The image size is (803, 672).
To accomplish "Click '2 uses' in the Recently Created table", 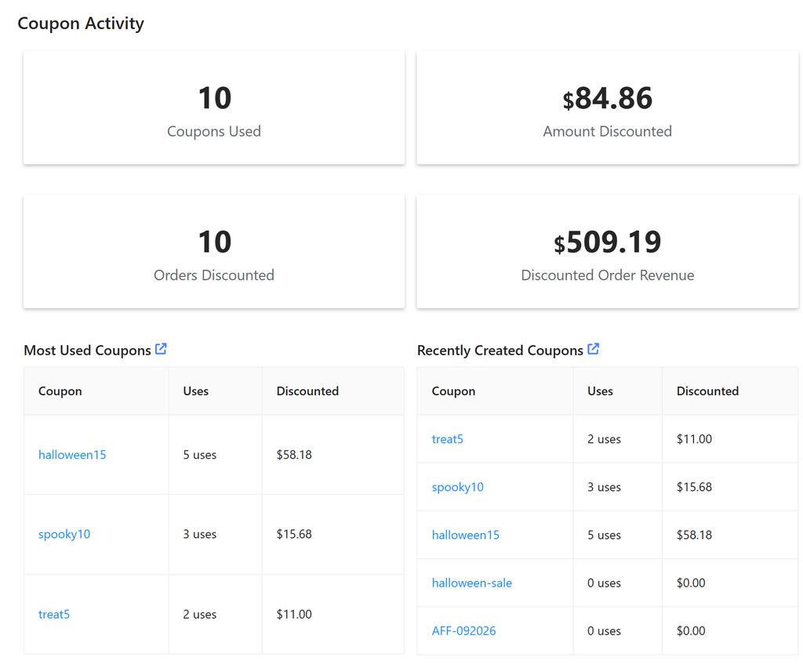I will [x=605, y=439].
